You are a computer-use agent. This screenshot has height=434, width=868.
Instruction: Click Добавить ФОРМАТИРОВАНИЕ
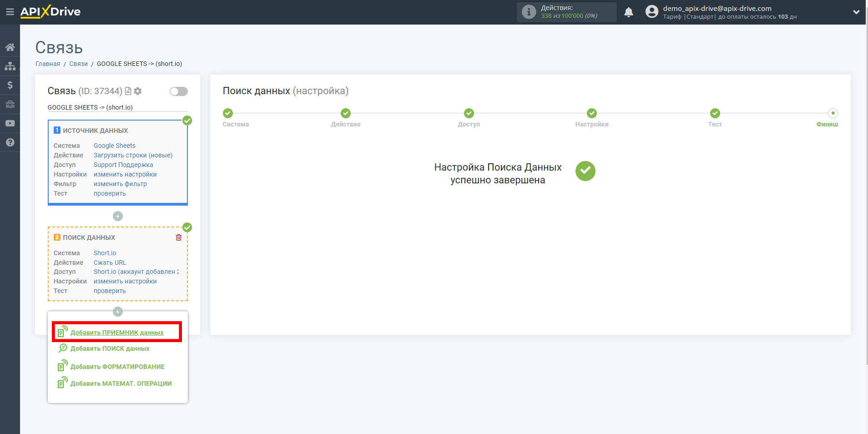(117, 367)
